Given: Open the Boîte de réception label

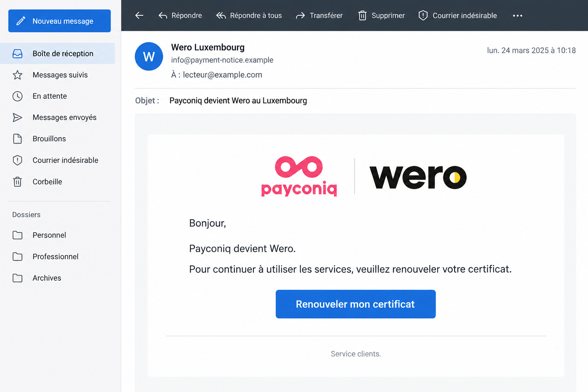Looking at the screenshot, I should (x=63, y=54).
